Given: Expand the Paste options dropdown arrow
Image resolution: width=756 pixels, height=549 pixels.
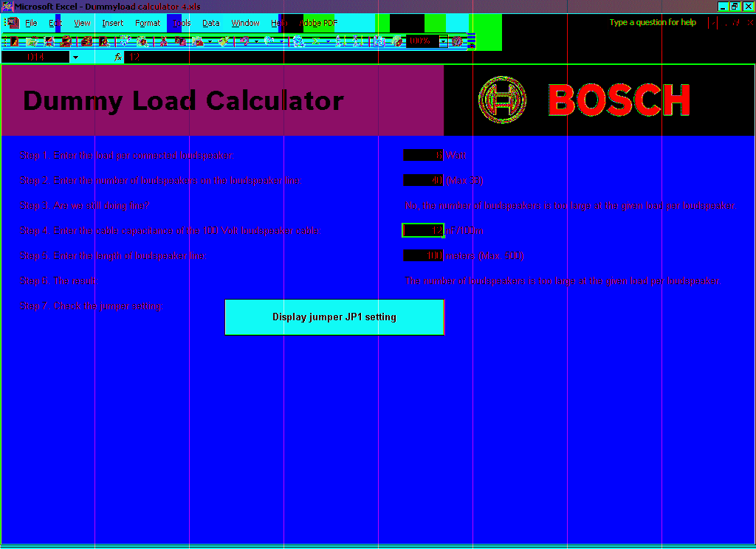Looking at the screenshot, I should [x=210, y=41].
